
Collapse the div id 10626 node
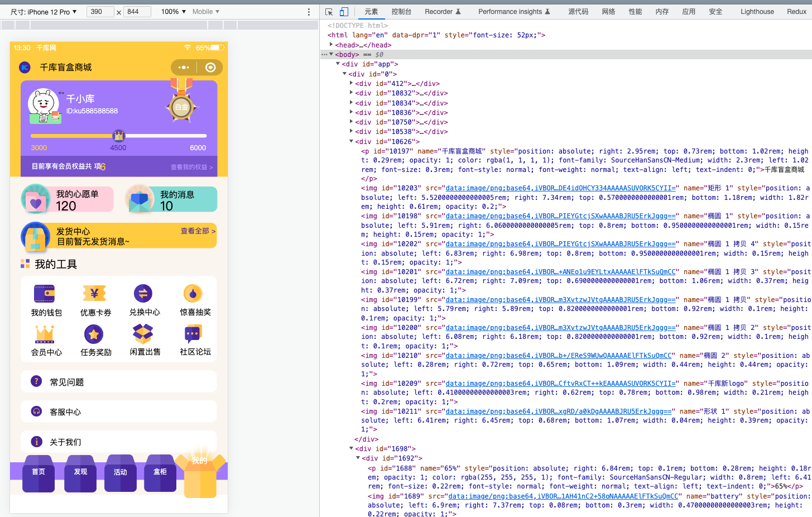pos(351,141)
